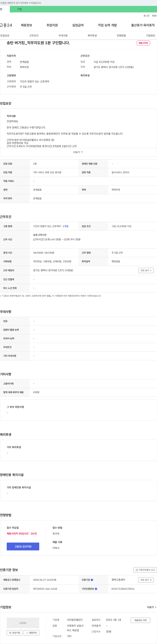Open help icon next to 인증기관
This screenshot has height=644, width=157.
[92, 580]
